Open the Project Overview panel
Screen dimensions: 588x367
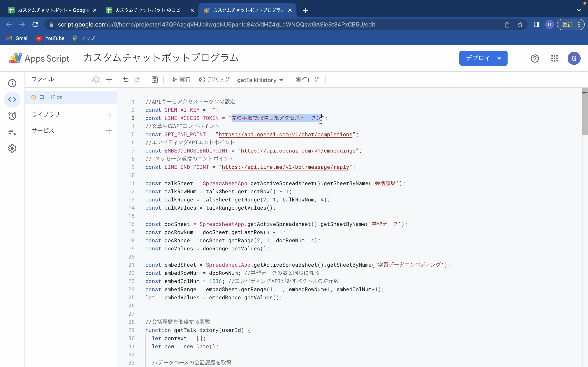(12, 83)
